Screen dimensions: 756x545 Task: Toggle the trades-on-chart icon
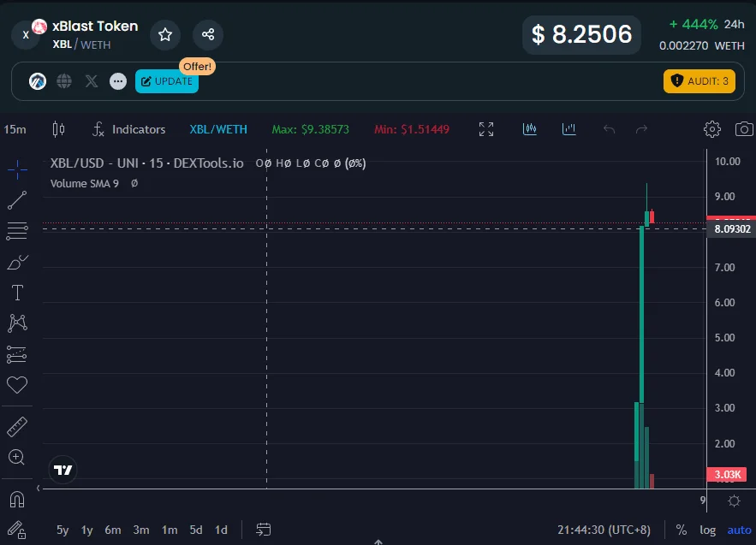point(530,129)
